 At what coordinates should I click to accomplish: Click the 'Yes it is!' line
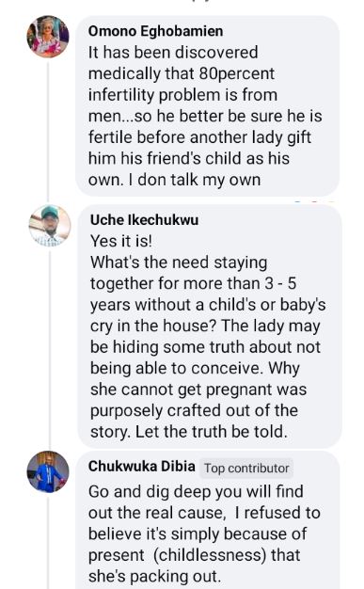[121, 241]
